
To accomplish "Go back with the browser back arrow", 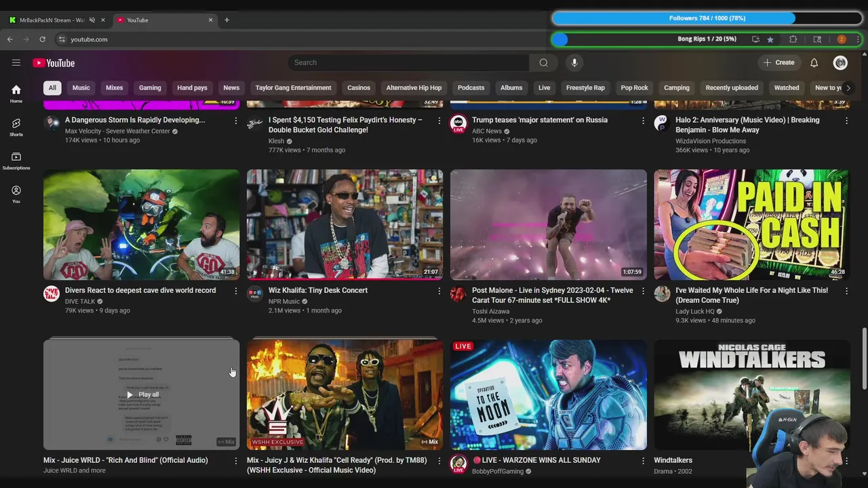I will click(x=10, y=39).
